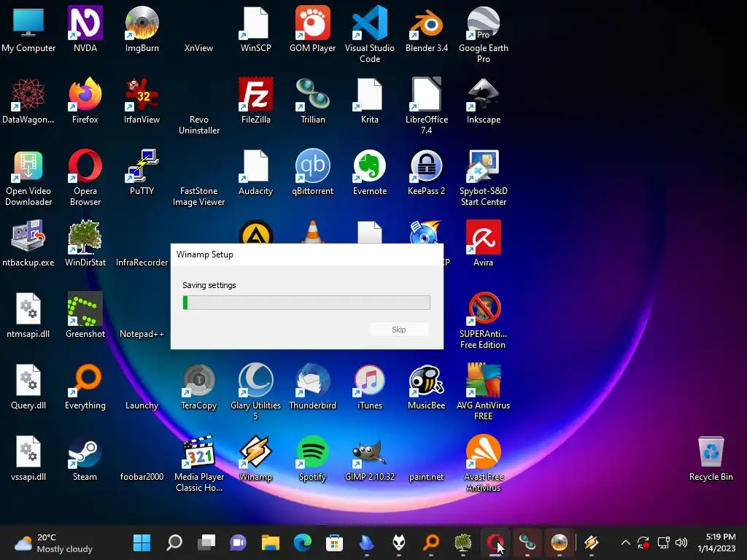This screenshot has height=560, width=747.
Task: Open the Windows Start menu
Action: (x=142, y=542)
